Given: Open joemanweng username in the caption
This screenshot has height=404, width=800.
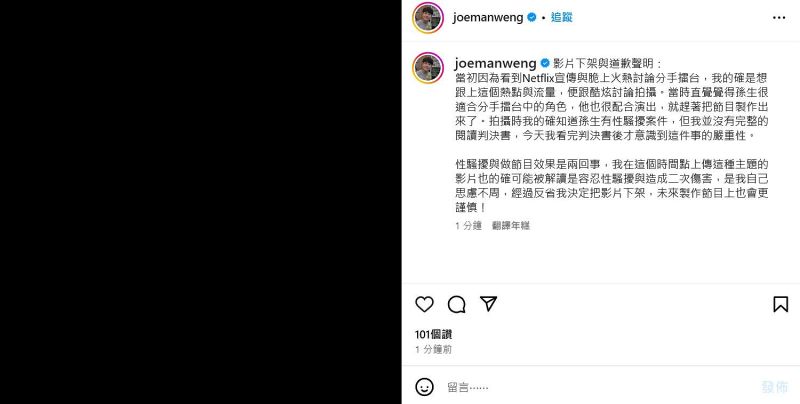Looking at the screenshot, I should point(495,64).
